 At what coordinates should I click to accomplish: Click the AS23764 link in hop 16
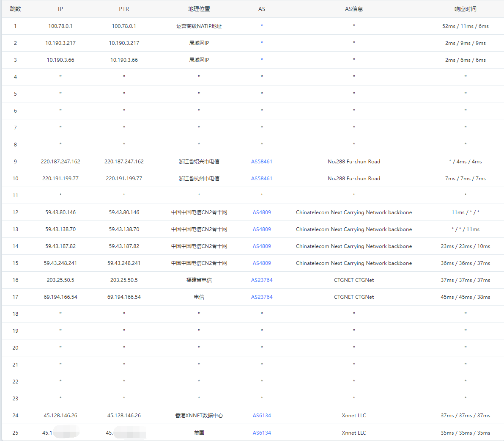261,280
